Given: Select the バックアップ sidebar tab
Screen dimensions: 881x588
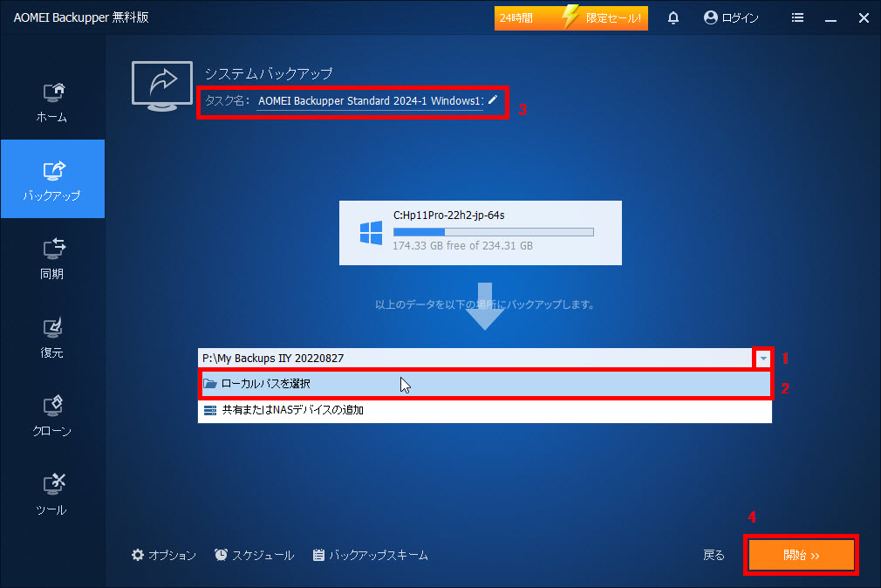Looking at the screenshot, I should (52, 180).
